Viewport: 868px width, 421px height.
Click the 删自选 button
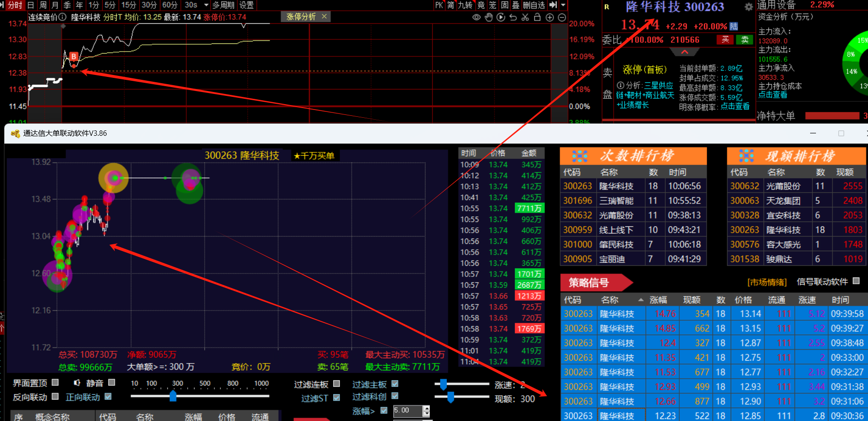[x=534, y=5]
